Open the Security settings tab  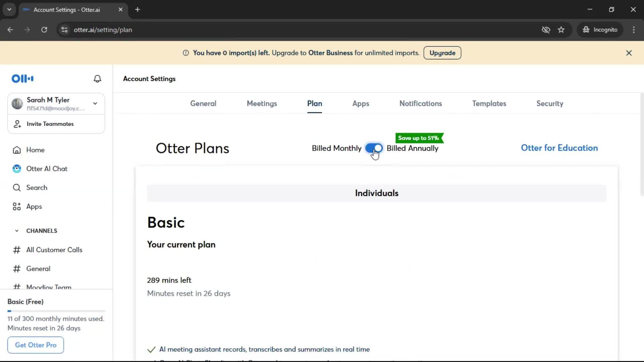[550, 104]
